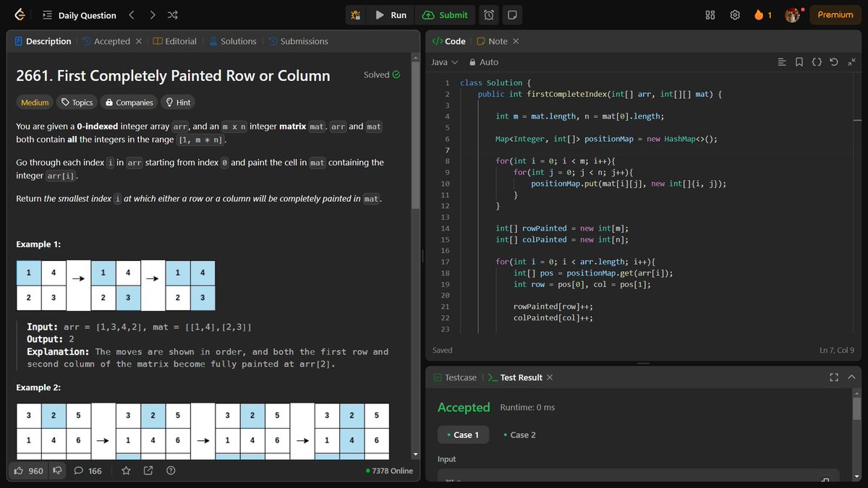Close the Test Result tab
Image resolution: width=868 pixels, height=488 pixels.
click(x=550, y=377)
